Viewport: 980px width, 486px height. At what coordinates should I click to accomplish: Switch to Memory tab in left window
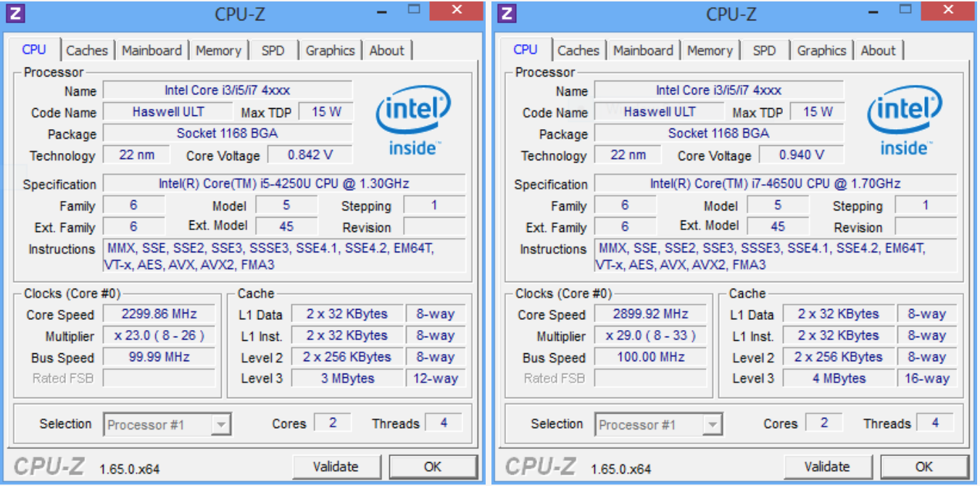[218, 51]
